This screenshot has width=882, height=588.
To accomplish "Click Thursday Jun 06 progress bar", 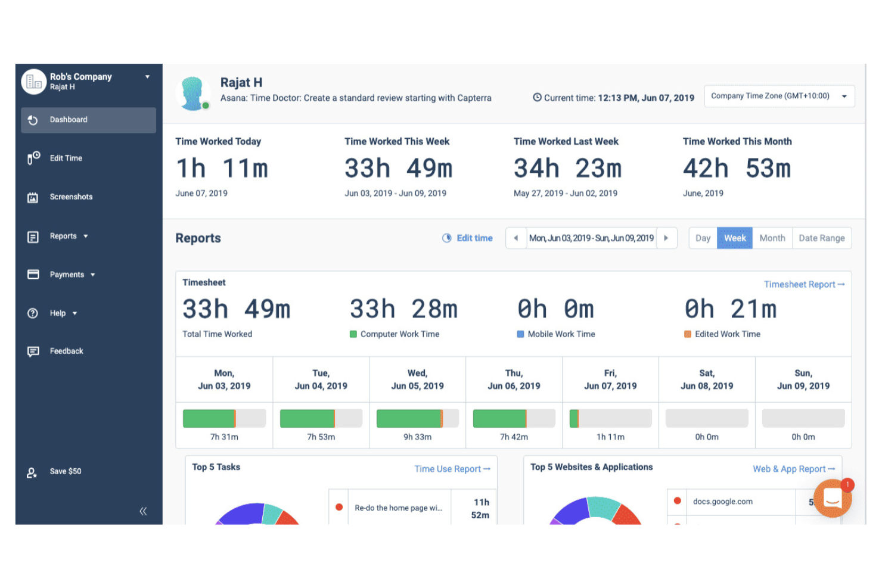I will pos(514,418).
